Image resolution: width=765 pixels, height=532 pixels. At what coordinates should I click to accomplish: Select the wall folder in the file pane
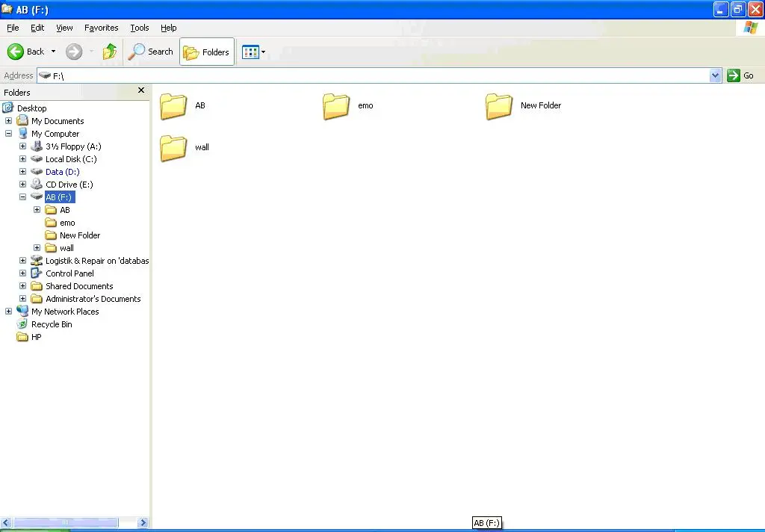(173, 148)
